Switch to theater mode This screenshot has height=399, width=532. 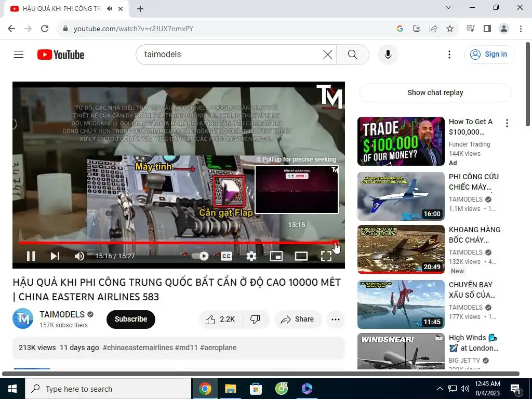[x=301, y=256]
